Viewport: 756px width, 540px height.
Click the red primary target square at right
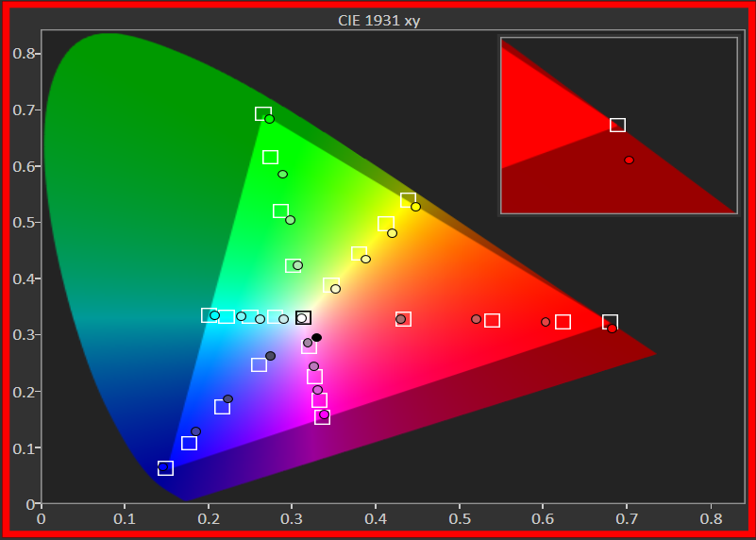(610, 322)
